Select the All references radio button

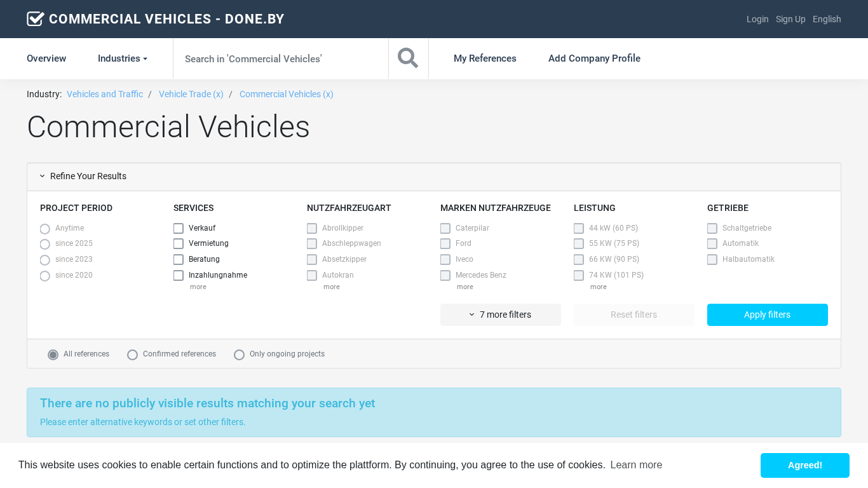point(53,355)
